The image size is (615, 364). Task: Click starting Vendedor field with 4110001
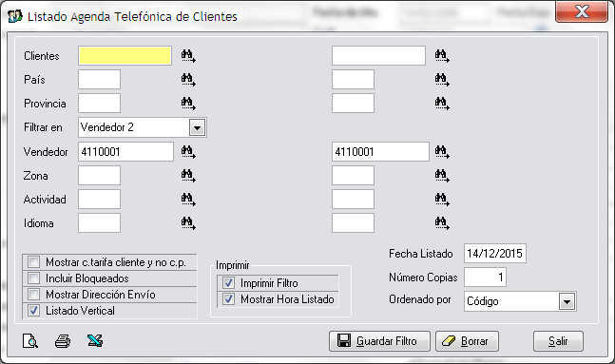click(125, 151)
